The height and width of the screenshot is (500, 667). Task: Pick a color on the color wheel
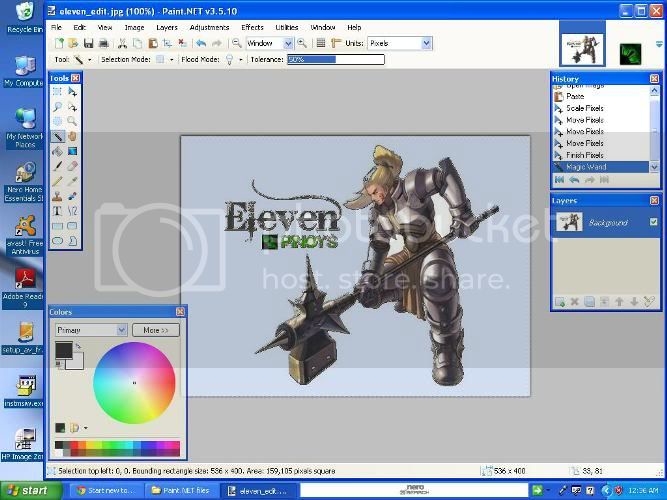(134, 383)
